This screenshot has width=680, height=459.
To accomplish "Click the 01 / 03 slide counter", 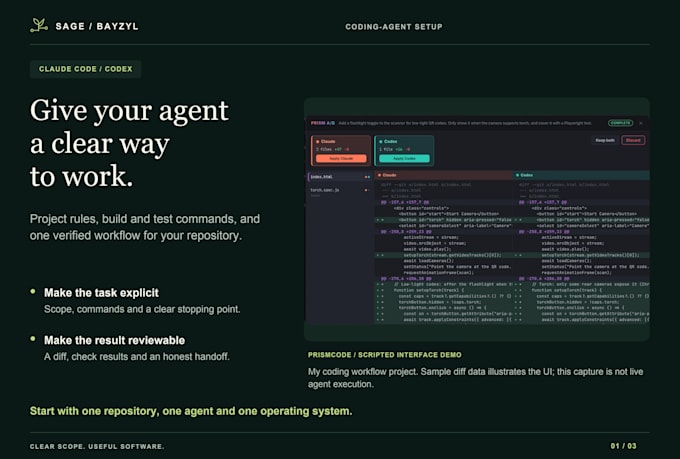I will (x=623, y=446).
